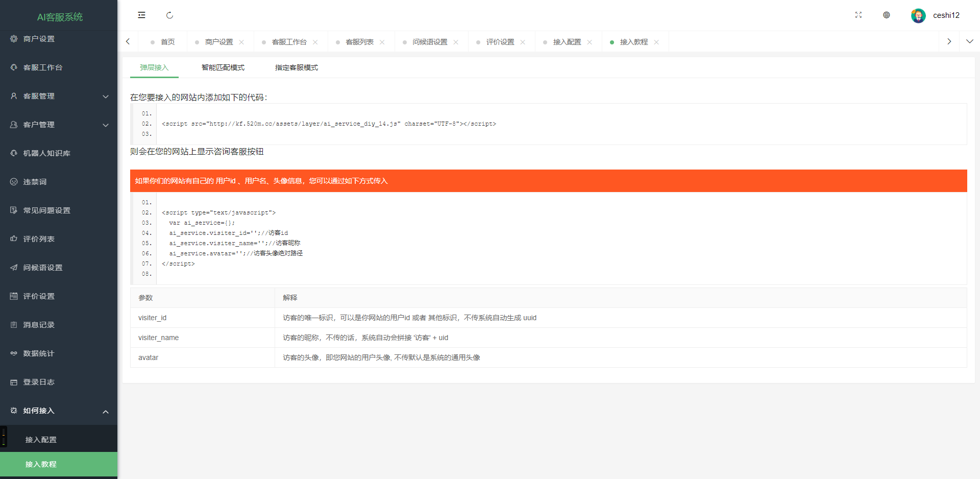Image resolution: width=980 pixels, height=479 pixels.
Task: Enter fullscreen mode via the expand icon
Action: pos(859,15)
